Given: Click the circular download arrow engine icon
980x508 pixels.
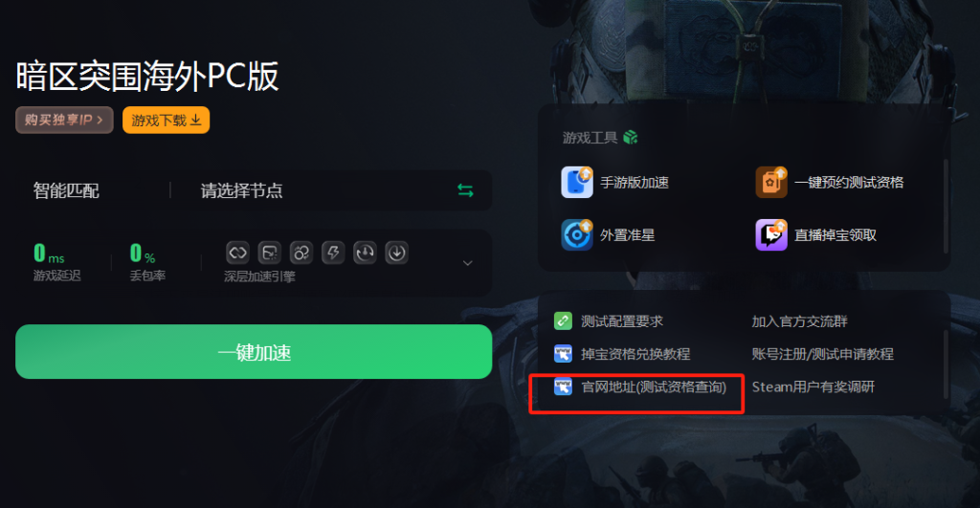Looking at the screenshot, I should point(397,253).
